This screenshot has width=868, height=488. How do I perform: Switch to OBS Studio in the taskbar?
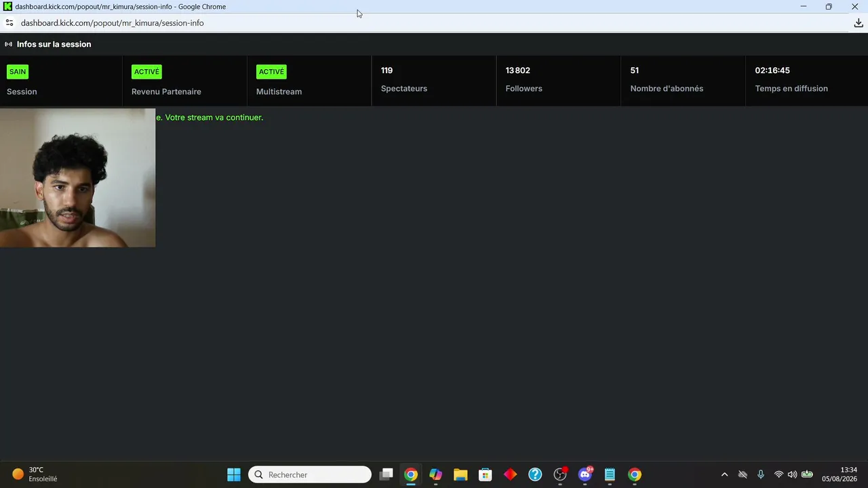pos(560,474)
